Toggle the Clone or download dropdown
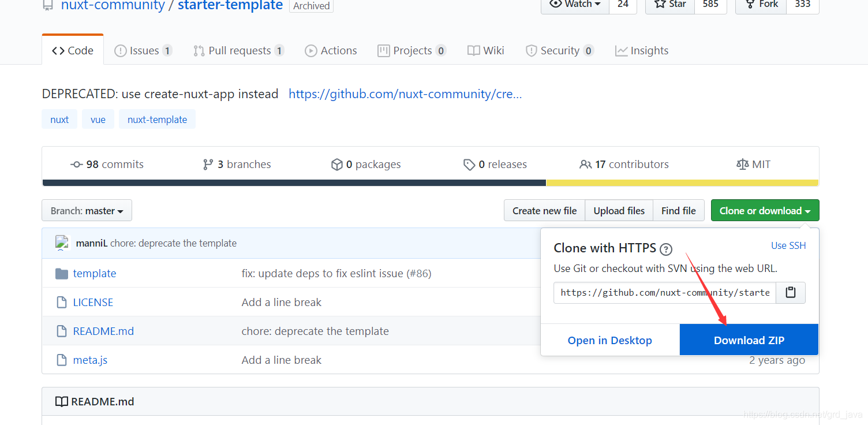The width and height of the screenshot is (868, 425). point(765,210)
